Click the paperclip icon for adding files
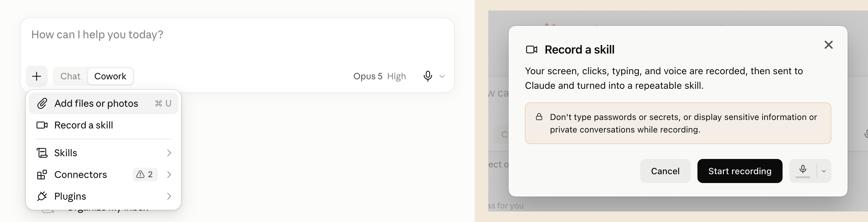 coord(42,103)
